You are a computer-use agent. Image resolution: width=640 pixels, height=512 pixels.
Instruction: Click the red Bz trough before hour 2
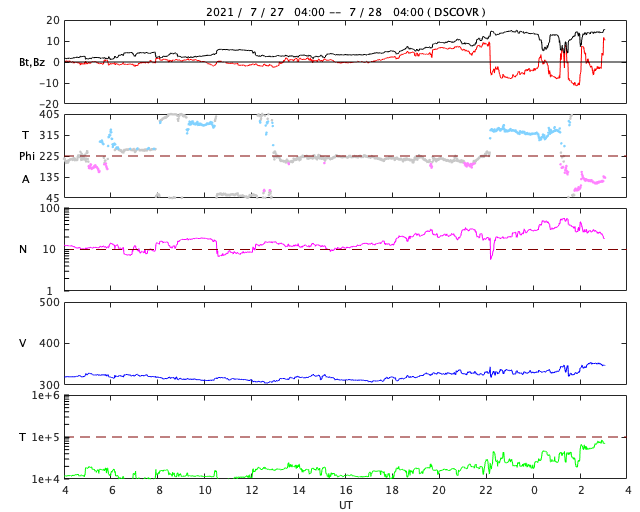576,84
